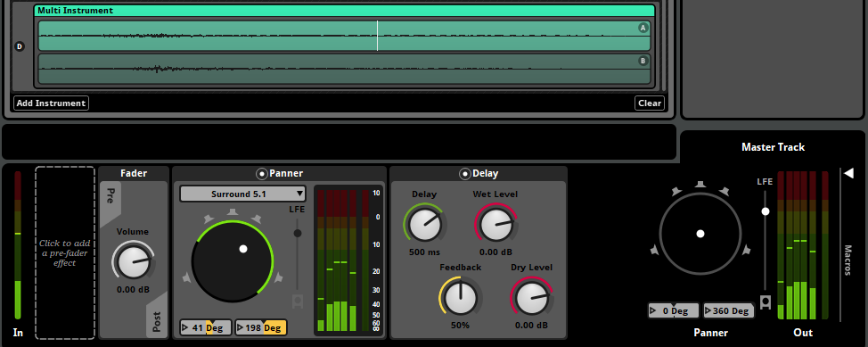Viewport: 868px width, 347px height.
Task: Expand the 360 Deg field arrow
Action: [x=708, y=310]
